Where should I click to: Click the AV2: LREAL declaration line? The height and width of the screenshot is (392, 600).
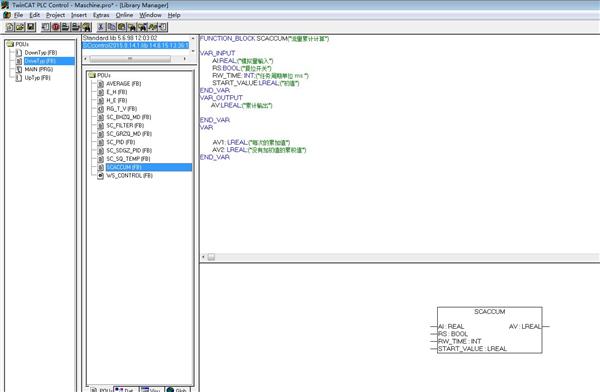tap(259, 150)
